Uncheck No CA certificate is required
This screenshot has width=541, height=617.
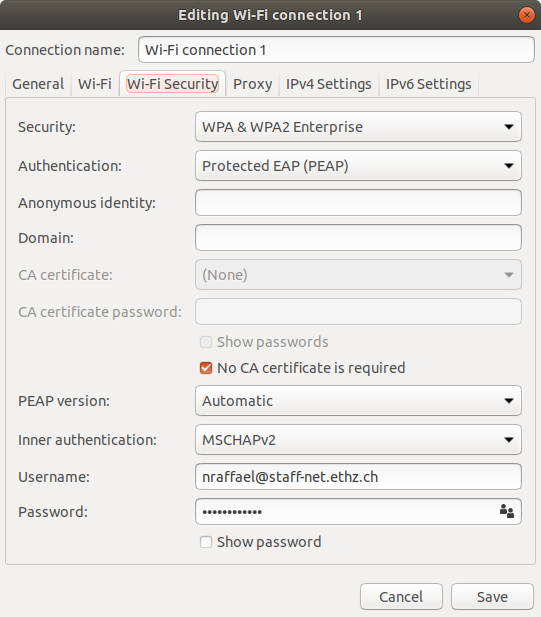[206, 368]
